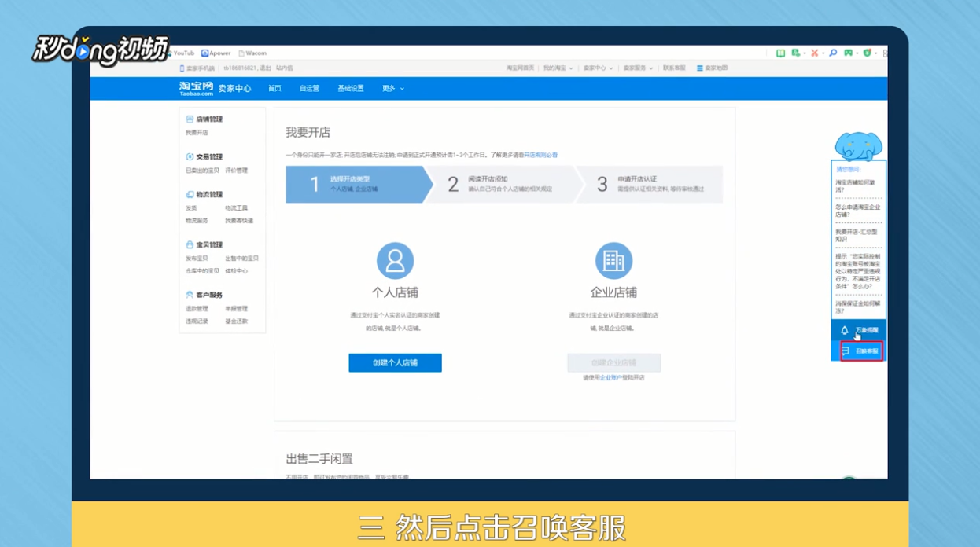Open the Wacom bookmark
980x547 pixels.
pos(252,53)
